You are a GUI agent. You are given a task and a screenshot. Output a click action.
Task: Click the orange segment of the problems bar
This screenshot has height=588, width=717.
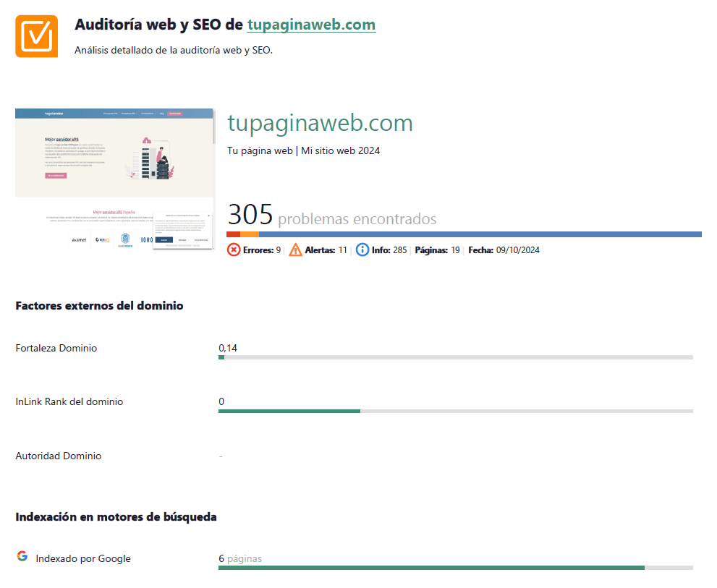click(249, 234)
